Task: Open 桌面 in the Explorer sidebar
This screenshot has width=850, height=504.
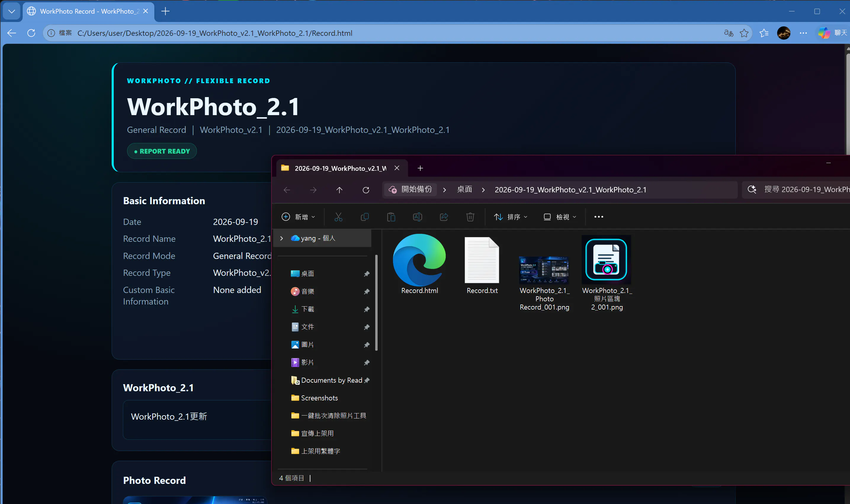Action: point(308,273)
